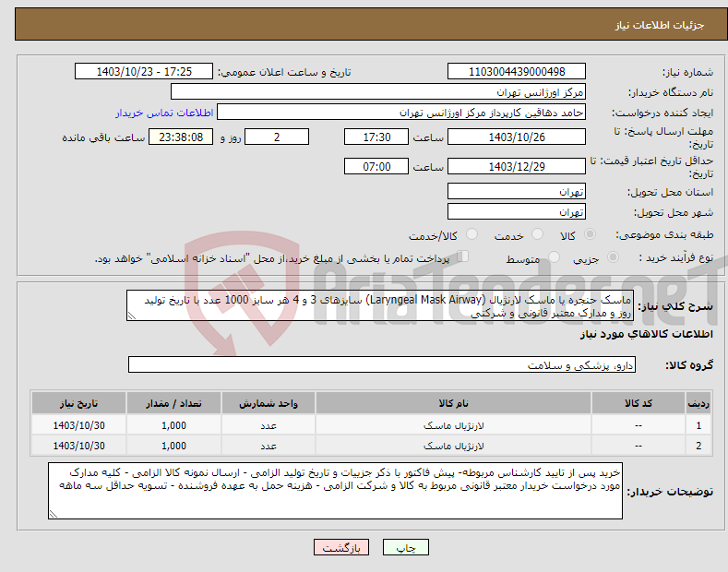728x572 pixels.
Task: Toggle the Islamic treasury payment checkbox
Action: click(x=463, y=256)
